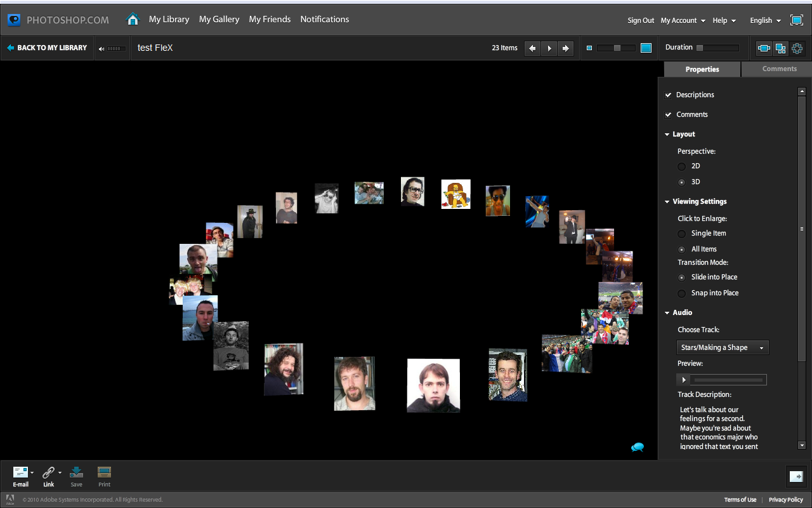Image resolution: width=812 pixels, height=508 pixels.
Task: Open My Gallery from the top menu
Action: coord(219,19)
